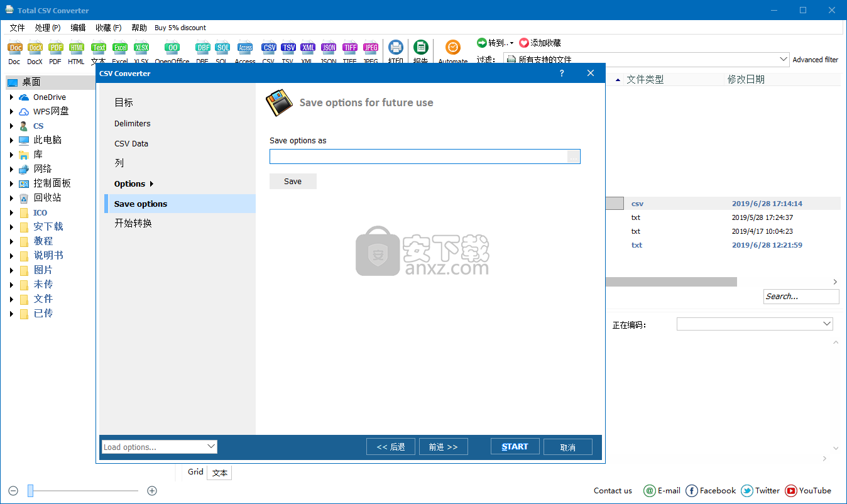Expand the 此电脑 tree node
Image resolution: width=847 pixels, height=504 pixels.
tap(11, 141)
